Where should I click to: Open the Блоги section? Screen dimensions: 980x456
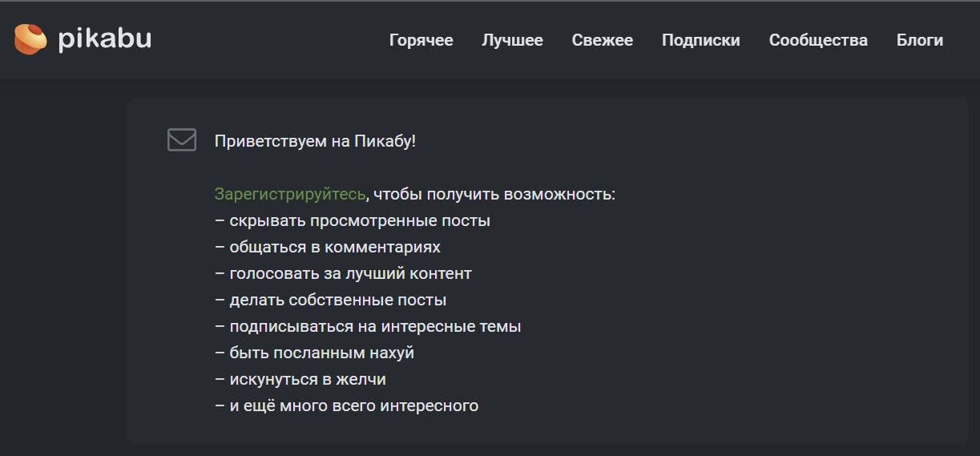pyautogui.click(x=919, y=40)
